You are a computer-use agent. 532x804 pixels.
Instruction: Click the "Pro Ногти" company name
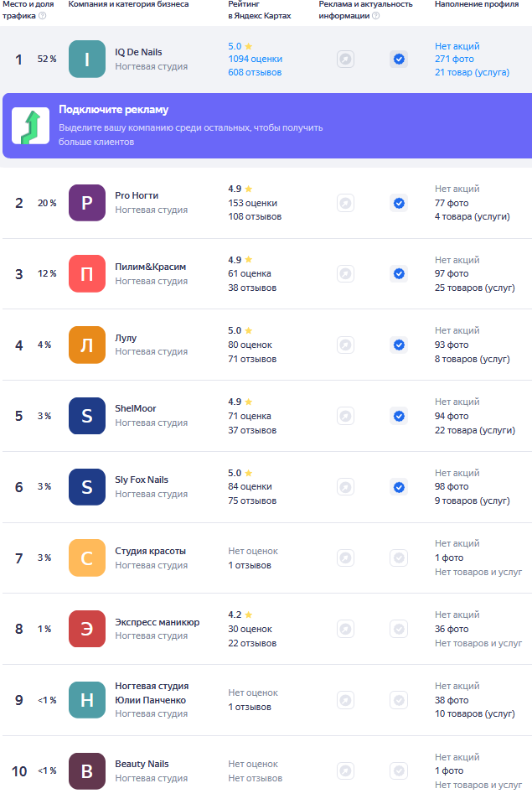click(137, 195)
